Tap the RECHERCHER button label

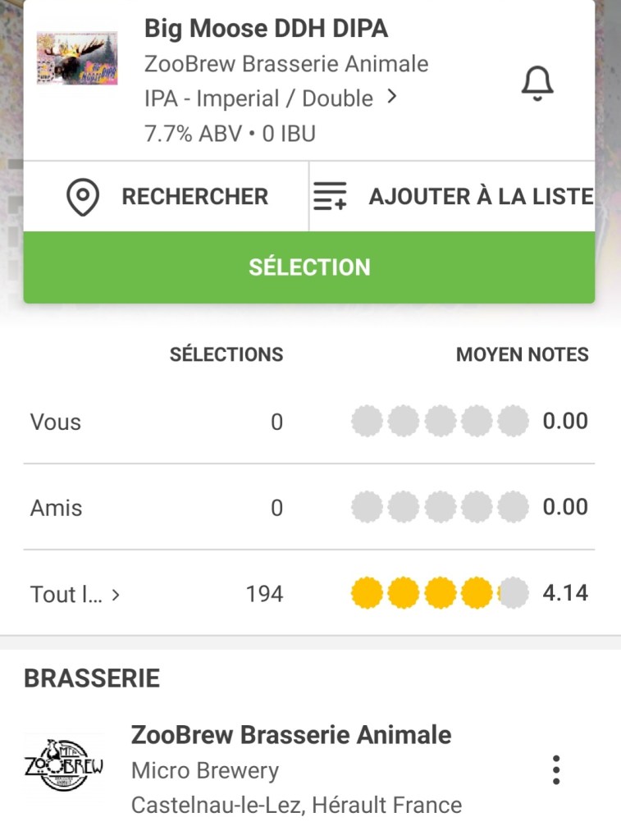pyautogui.click(x=194, y=197)
